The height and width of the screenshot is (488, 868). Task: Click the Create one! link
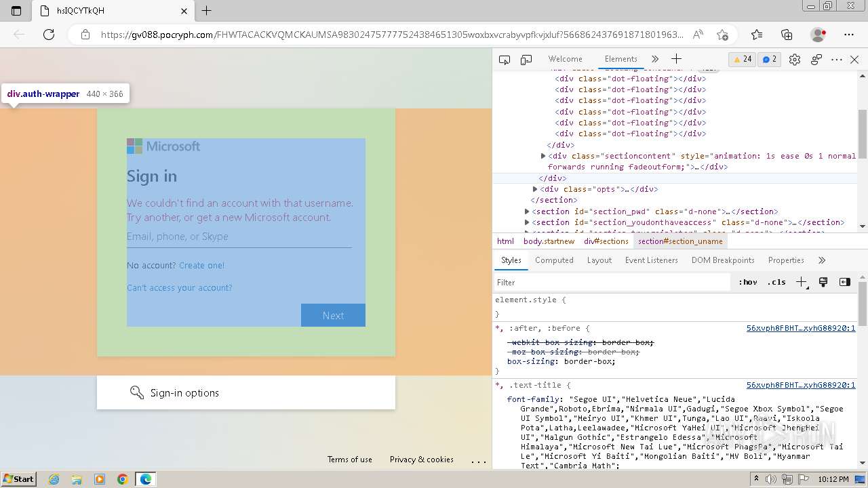(x=201, y=265)
